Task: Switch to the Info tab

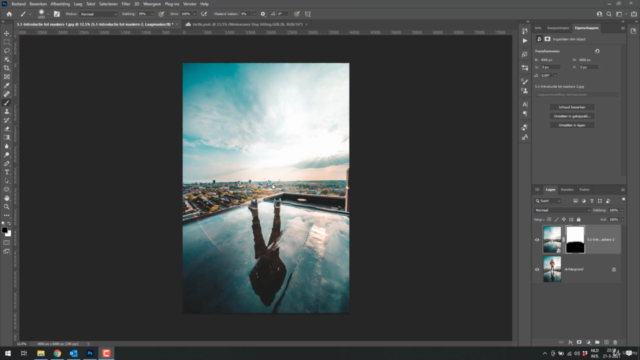Action: [x=538, y=28]
